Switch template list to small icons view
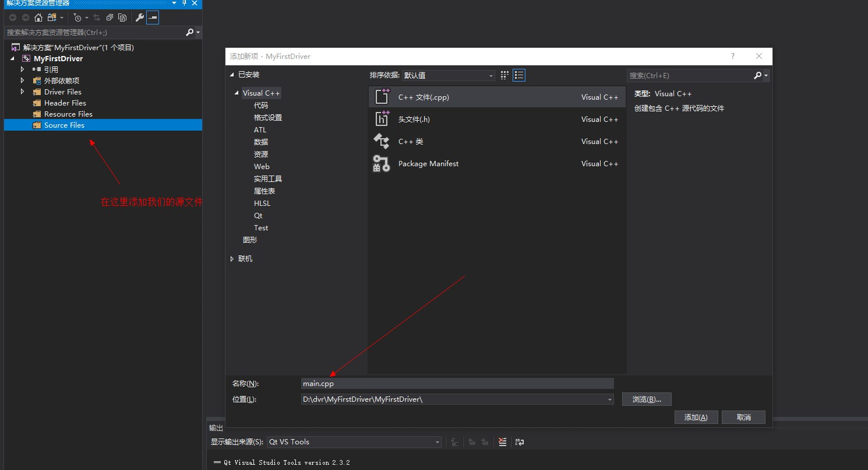 coord(504,75)
